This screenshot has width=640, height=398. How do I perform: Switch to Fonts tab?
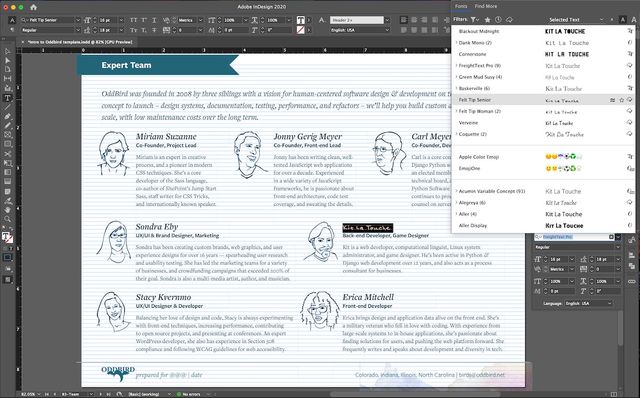pos(461,7)
